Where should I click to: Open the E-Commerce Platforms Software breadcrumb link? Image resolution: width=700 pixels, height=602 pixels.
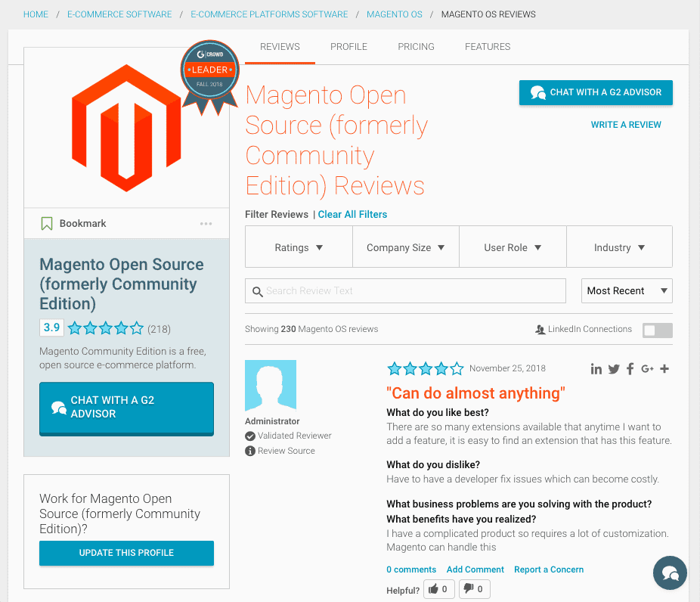pos(269,14)
